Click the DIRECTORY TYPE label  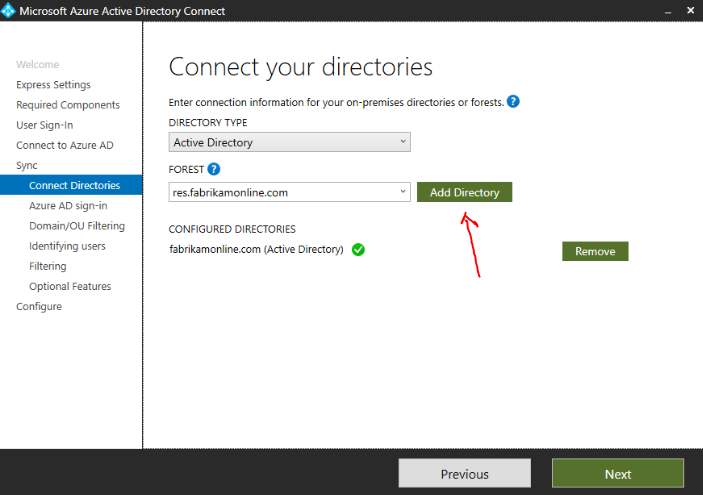click(x=208, y=122)
